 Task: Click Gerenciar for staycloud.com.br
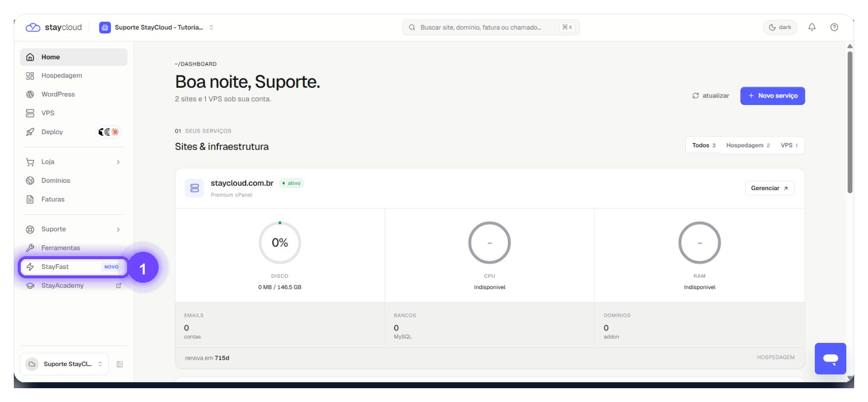[x=769, y=189]
